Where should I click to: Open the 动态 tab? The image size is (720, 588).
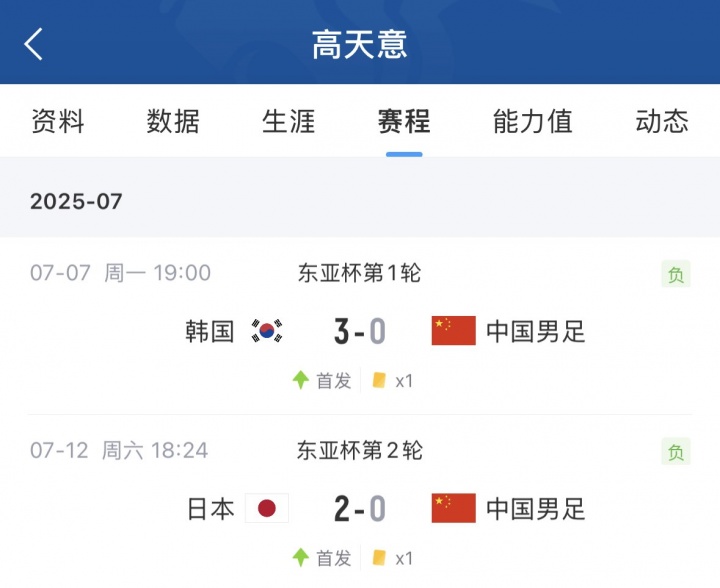point(662,121)
